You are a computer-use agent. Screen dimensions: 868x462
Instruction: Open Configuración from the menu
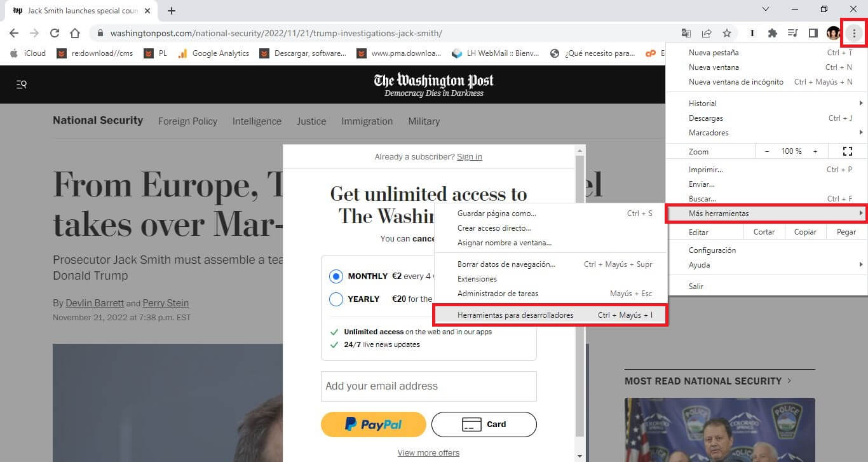(766, 250)
